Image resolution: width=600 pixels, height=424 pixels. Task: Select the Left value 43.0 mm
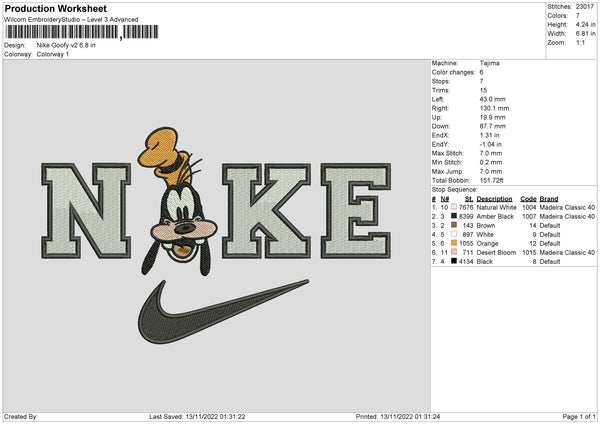point(492,99)
